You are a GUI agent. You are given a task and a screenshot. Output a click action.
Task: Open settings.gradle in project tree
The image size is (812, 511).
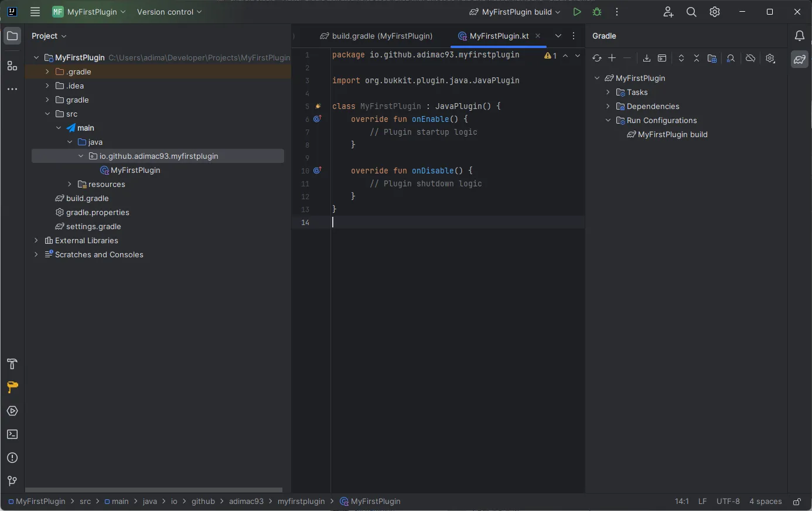click(x=88, y=226)
